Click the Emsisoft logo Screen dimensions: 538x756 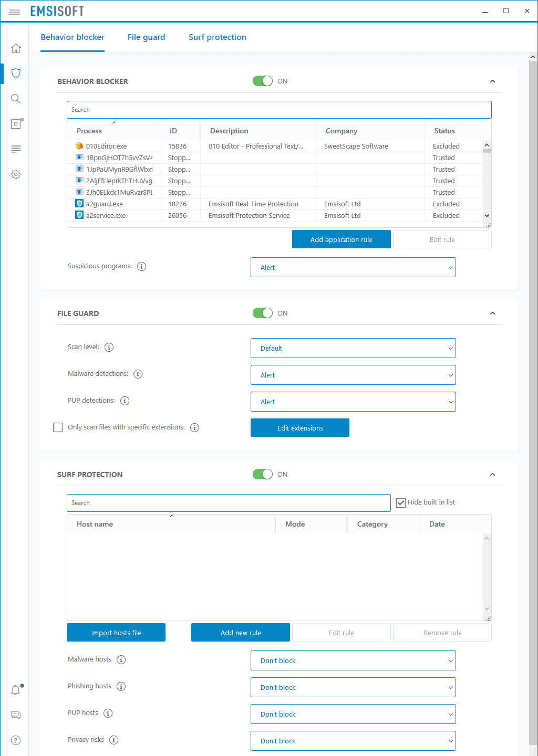click(57, 11)
